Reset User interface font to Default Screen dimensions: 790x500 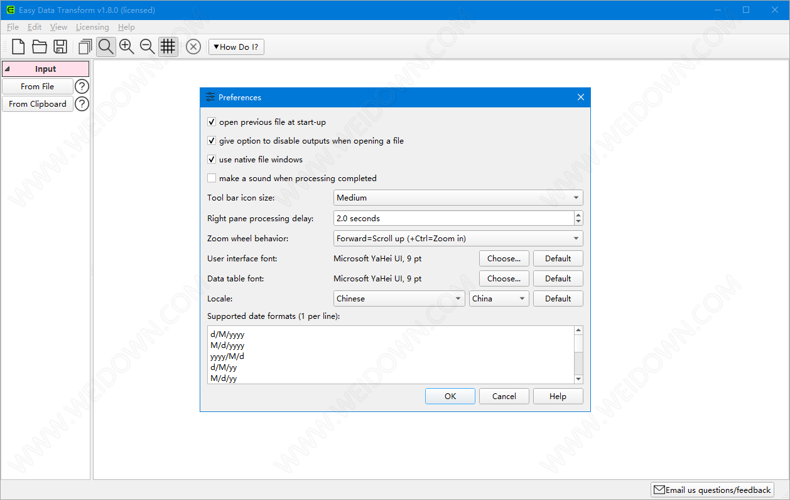click(558, 259)
